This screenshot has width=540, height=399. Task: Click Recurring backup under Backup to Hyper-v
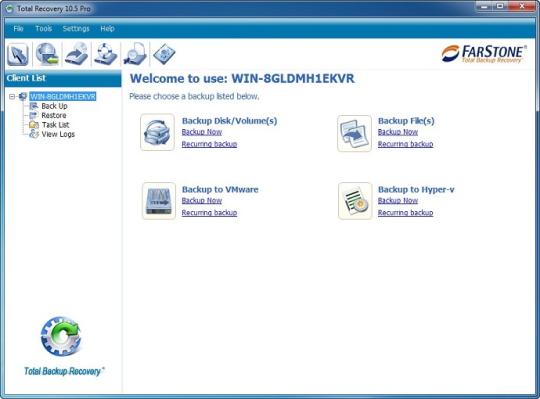click(x=405, y=212)
